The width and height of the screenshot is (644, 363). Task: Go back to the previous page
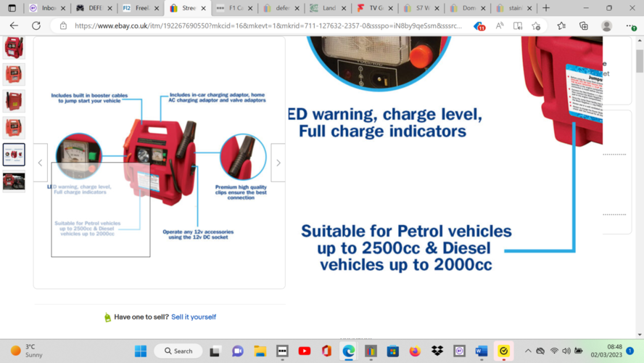pos(14,26)
